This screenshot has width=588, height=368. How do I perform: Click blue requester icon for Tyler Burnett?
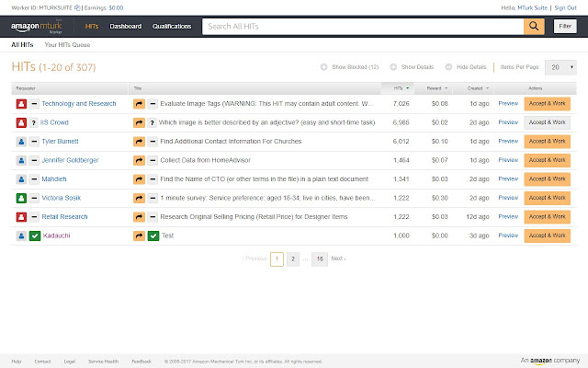21,142
